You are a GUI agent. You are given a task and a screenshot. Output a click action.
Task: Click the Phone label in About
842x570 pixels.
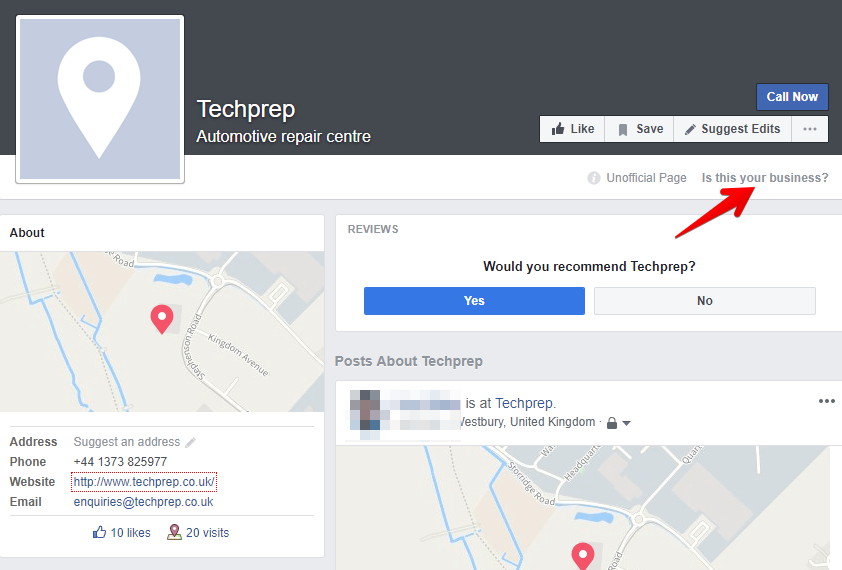pos(28,461)
